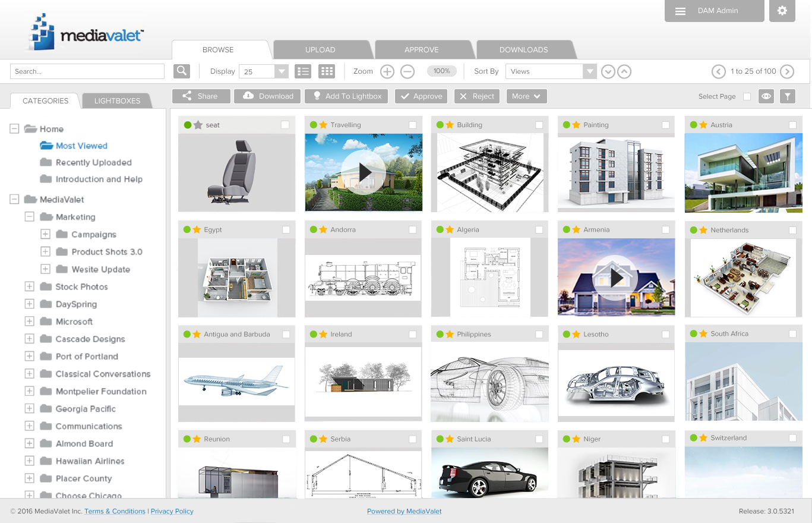Switch to the Approve tab
The height and width of the screenshot is (523, 812).
click(421, 50)
